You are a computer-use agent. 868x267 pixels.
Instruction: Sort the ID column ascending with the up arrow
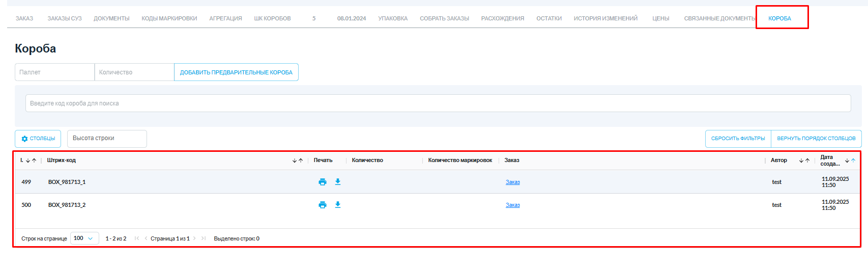(x=34, y=161)
